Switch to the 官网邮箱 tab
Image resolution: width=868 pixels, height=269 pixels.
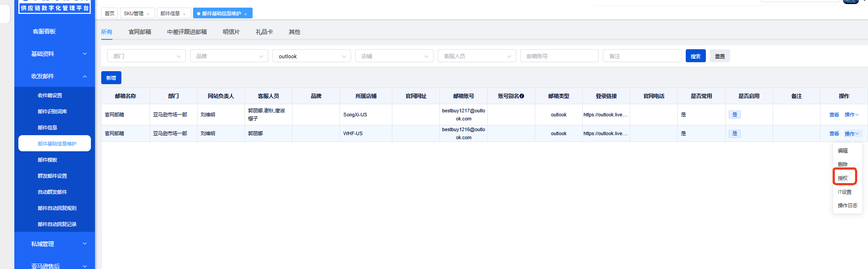point(140,32)
